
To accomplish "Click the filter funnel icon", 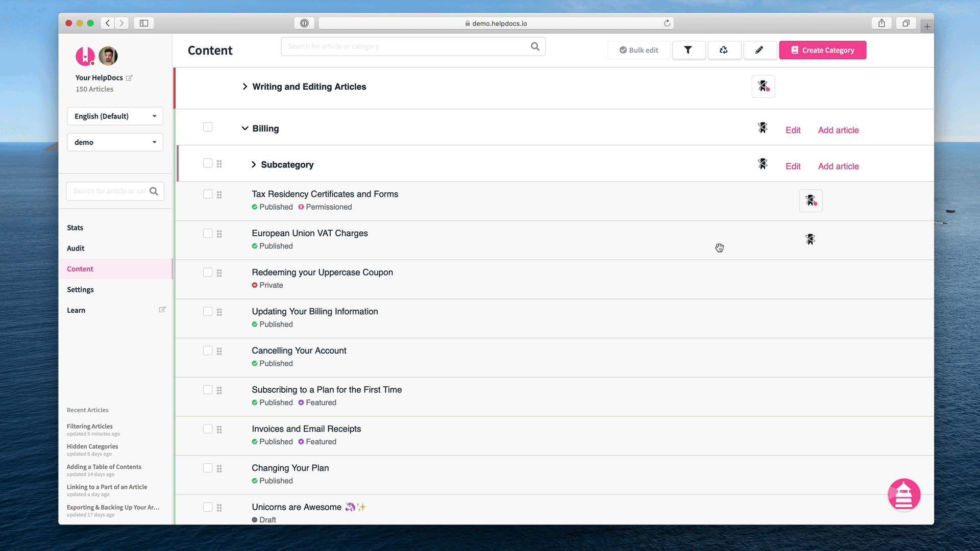I will point(689,50).
